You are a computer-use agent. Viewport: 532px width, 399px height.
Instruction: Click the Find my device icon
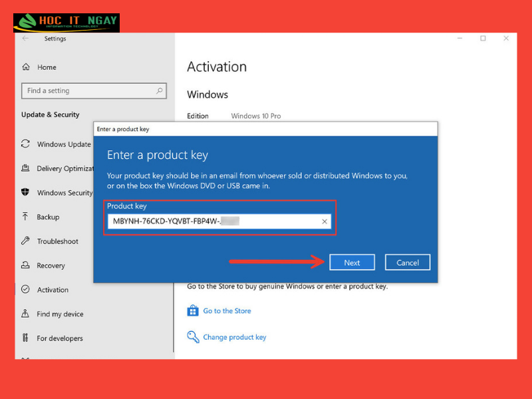[25, 313]
